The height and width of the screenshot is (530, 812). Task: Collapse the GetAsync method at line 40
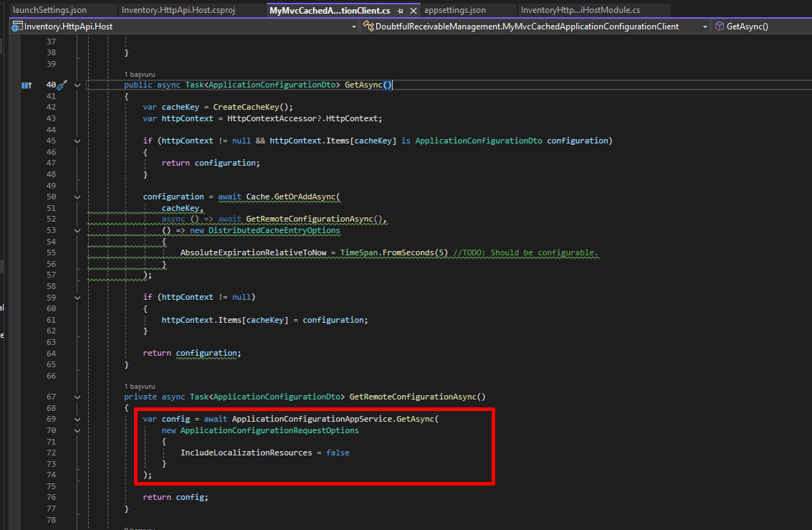click(77, 85)
